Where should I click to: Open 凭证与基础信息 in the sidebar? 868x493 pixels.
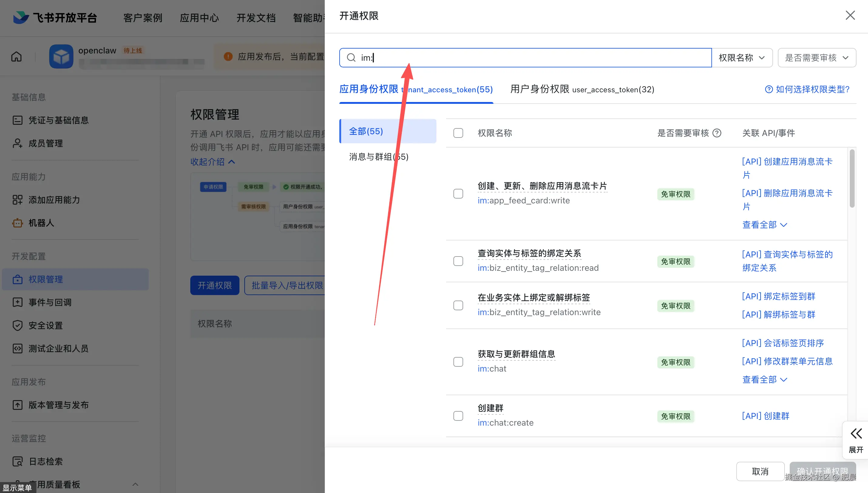point(58,120)
